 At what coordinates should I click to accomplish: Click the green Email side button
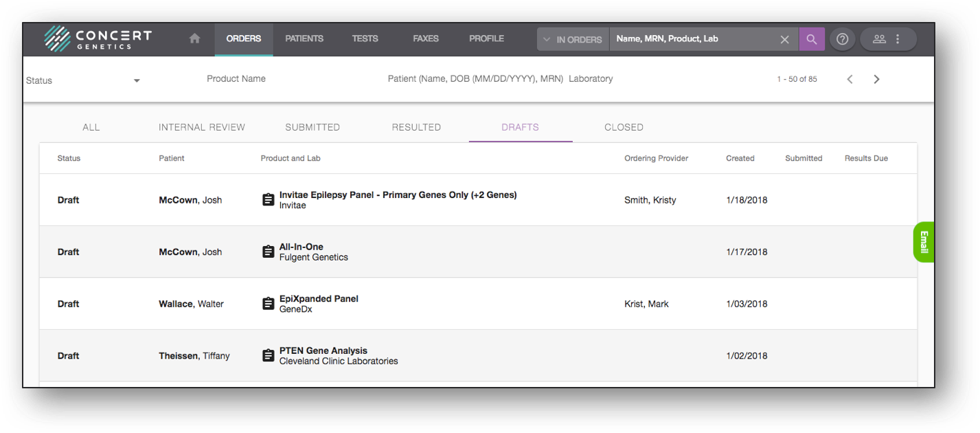[924, 242]
